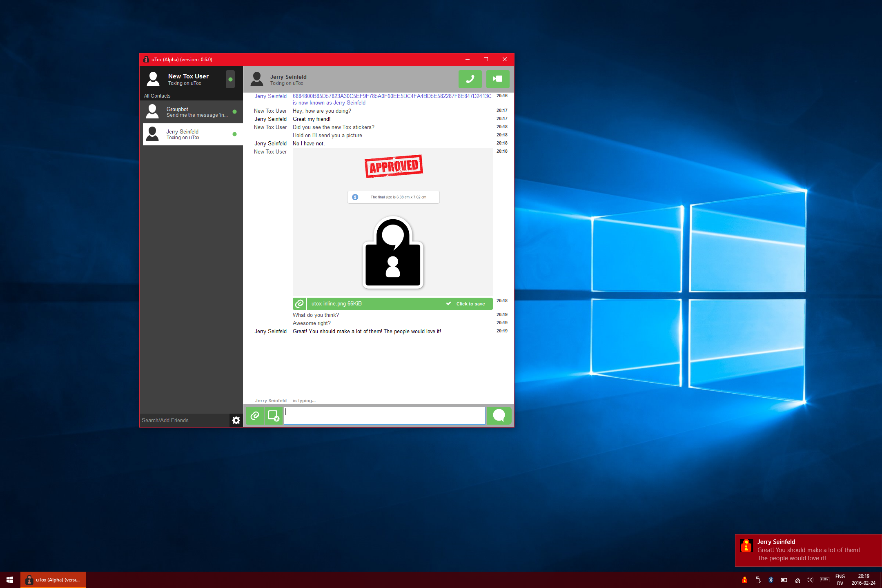Viewport: 882px width, 588px height.
Task: Click the settings gear icon
Action: [x=235, y=420]
